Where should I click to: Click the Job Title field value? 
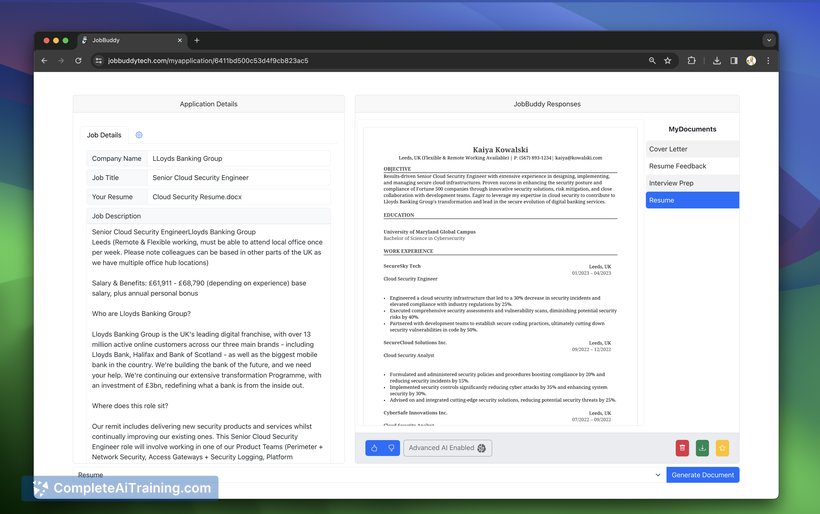click(x=238, y=178)
